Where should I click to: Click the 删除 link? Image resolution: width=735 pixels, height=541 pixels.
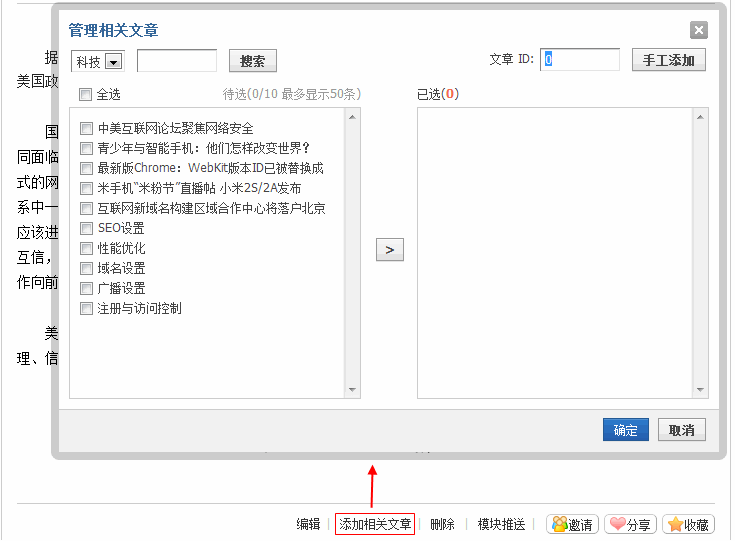point(442,524)
